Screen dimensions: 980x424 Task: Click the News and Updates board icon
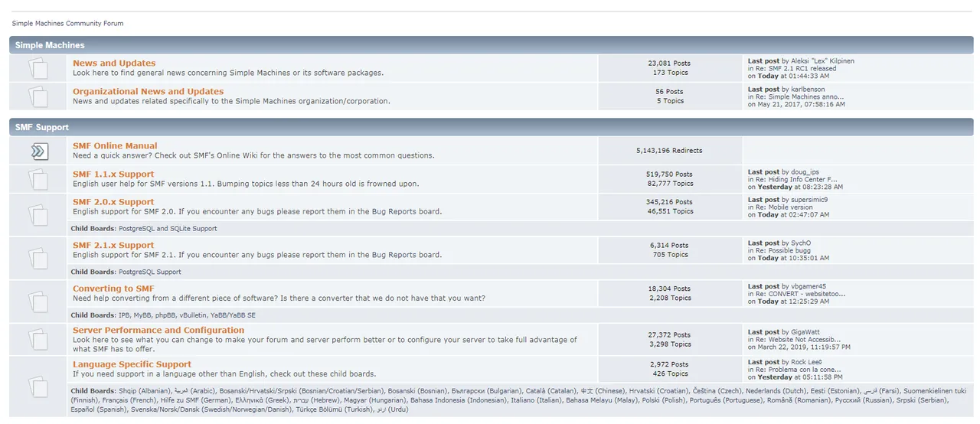click(x=38, y=68)
